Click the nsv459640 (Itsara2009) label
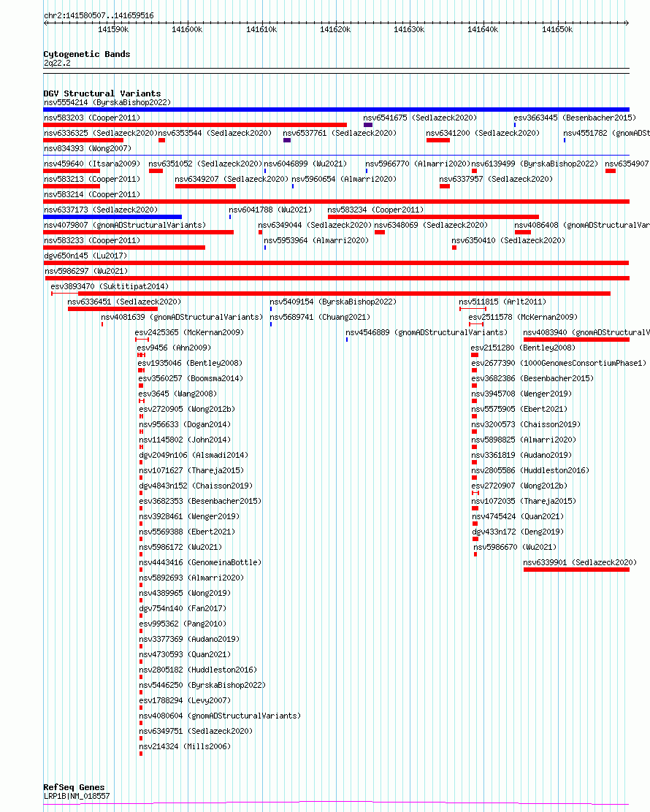 point(92,164)
